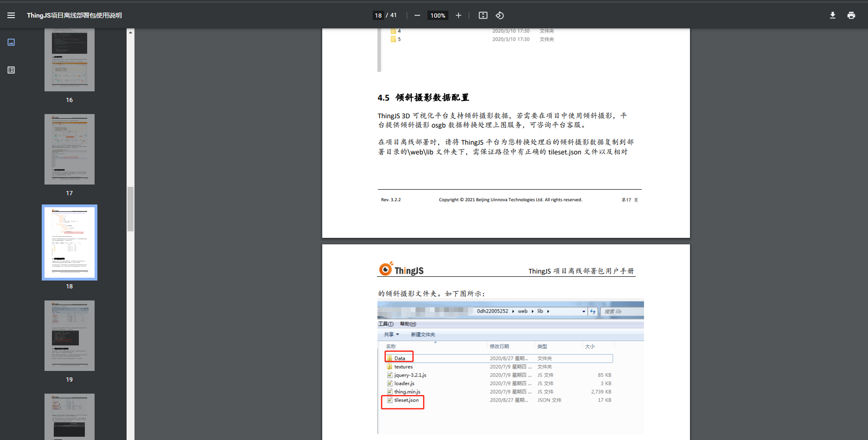Rotate the document counterclockwise
868x440 pixels.
(x=500, y=15)
